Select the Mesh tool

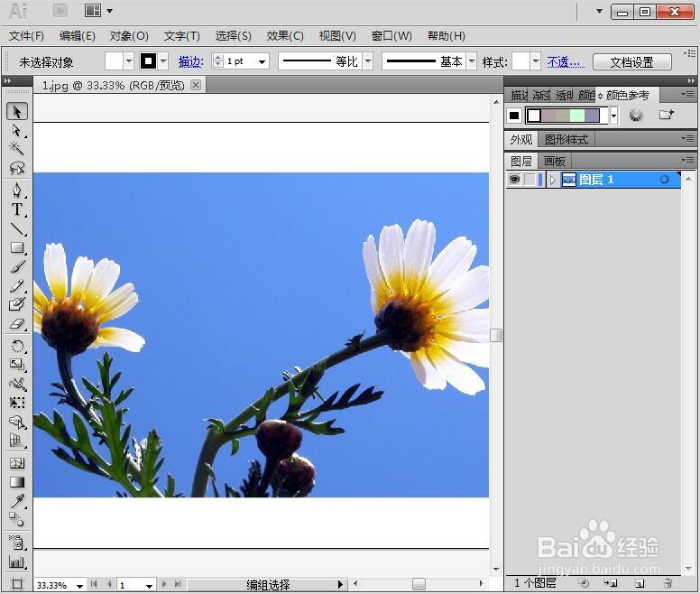[x=17, y=463]
